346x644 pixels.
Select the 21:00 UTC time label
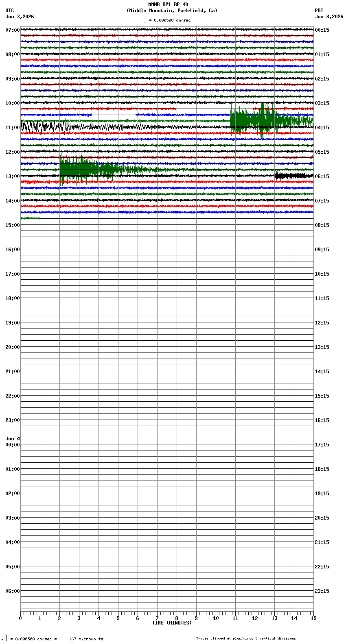click(13, 372)
